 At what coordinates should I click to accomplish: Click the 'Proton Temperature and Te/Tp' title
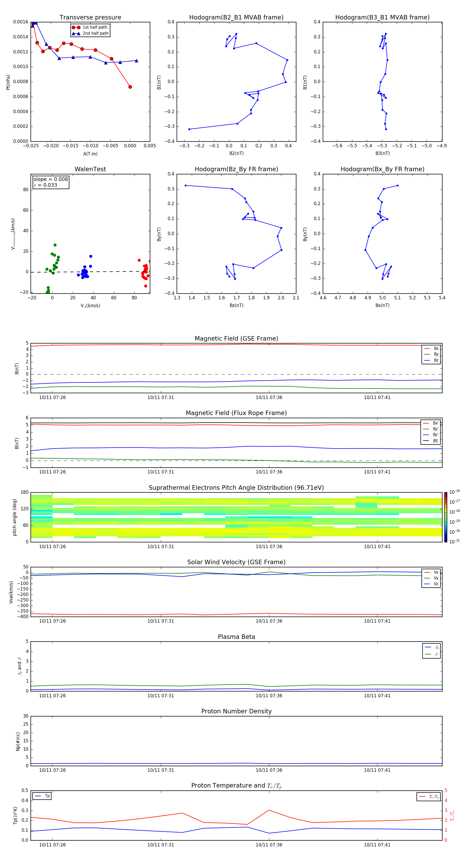(x=236, y=786)
